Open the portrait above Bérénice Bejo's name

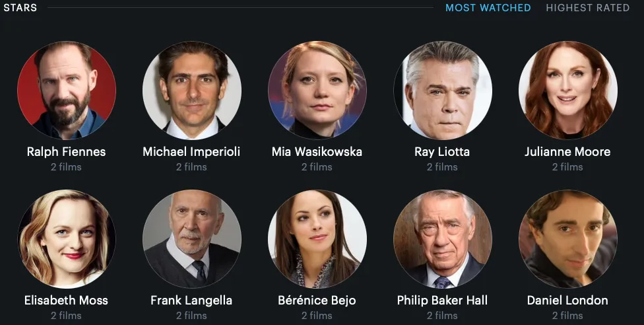tap(317, 238)
